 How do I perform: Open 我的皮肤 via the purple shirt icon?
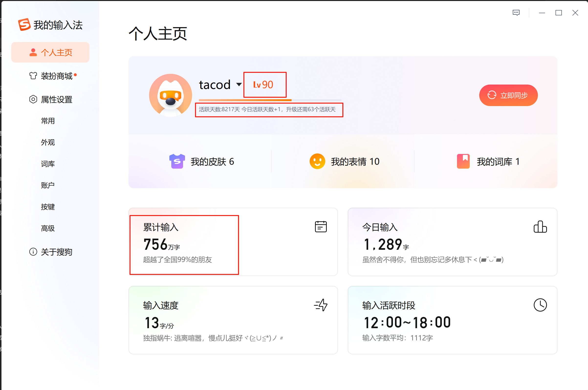point(177,162)
